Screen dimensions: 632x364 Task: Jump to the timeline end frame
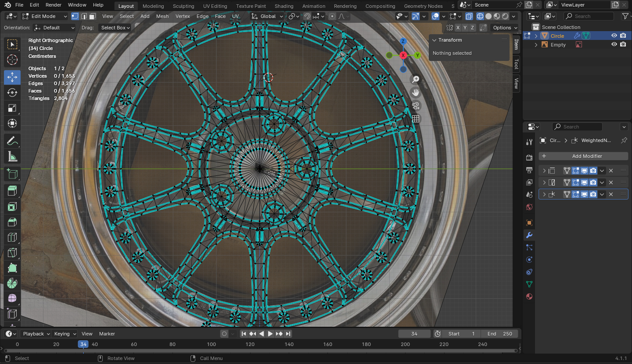[288, 334]
